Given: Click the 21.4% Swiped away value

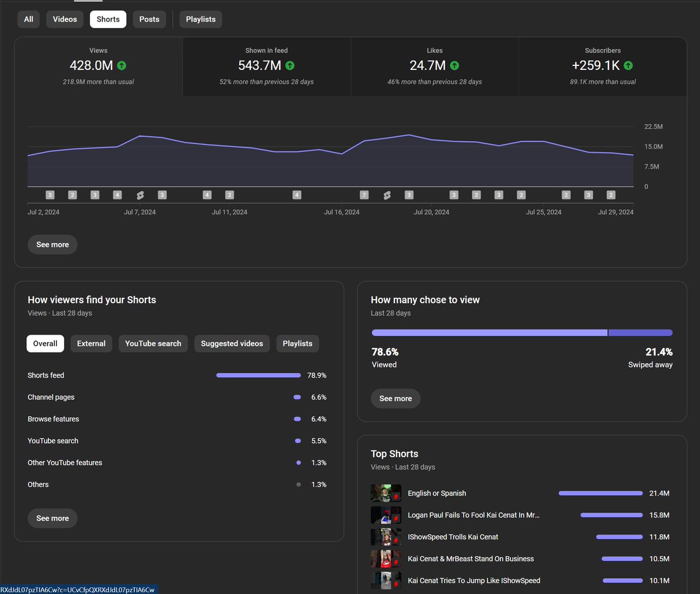Looking at the screenshot, I should [x=659, y=352].
